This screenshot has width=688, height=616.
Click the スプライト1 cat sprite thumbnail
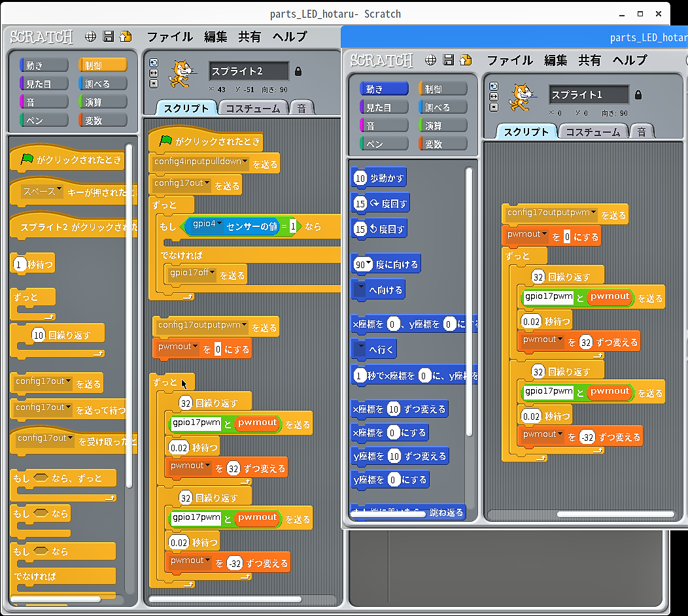click(x=521, y=97)
